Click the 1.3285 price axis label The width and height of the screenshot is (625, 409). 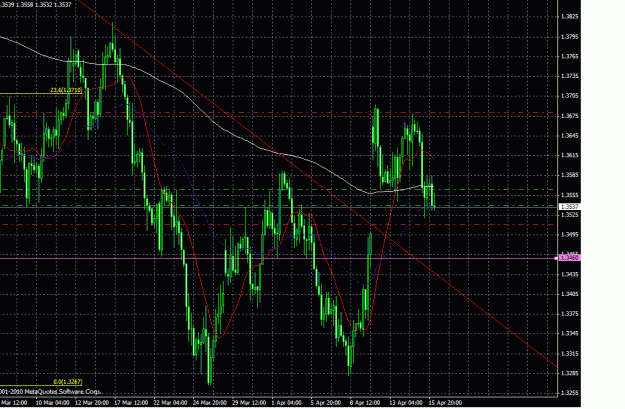point(569,374)
